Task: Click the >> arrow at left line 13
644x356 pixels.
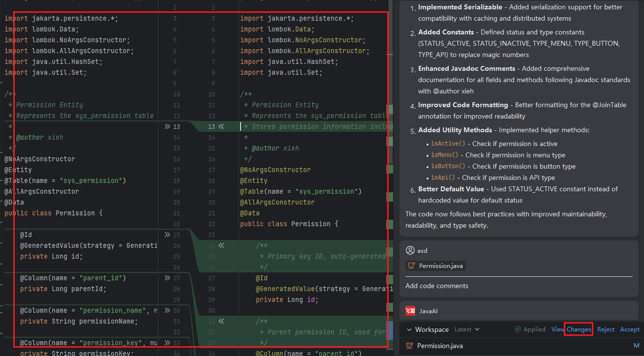Action: click(x=167, y=126)
